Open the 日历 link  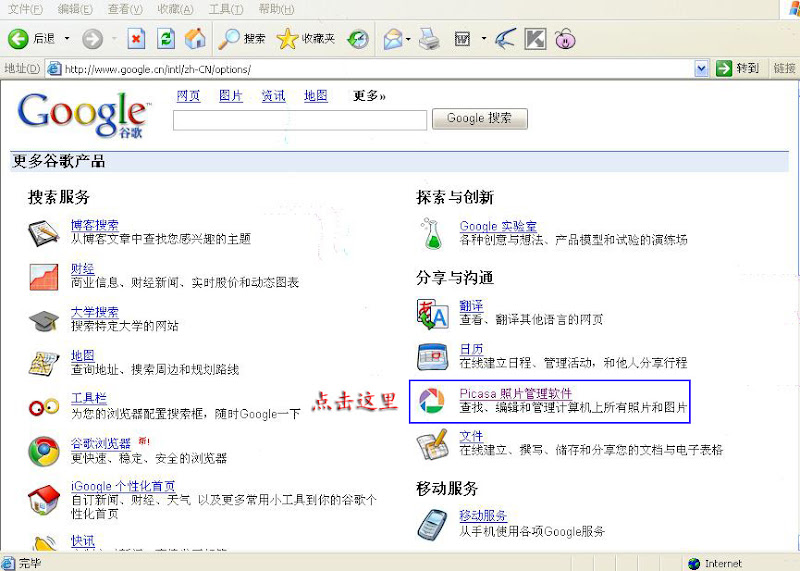471,349
